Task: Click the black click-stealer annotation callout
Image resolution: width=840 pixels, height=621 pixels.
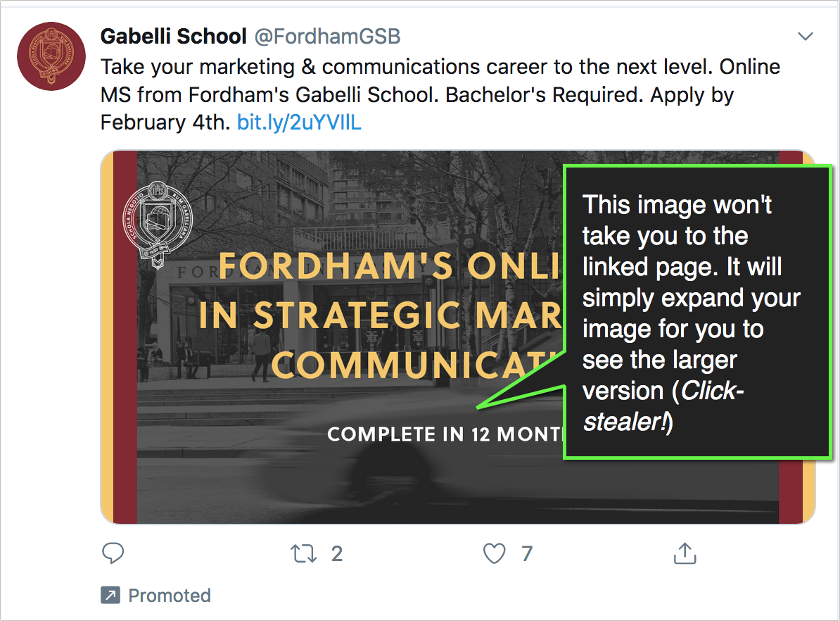Action: click(698, 313)
